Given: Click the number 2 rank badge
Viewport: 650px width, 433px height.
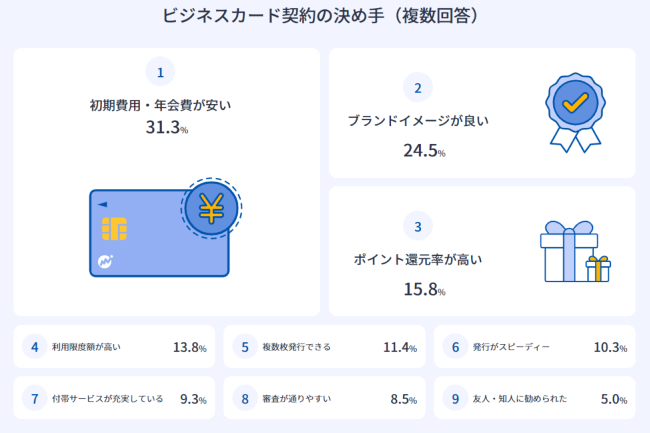Looking at the screenshot, I should pos(417,88).
